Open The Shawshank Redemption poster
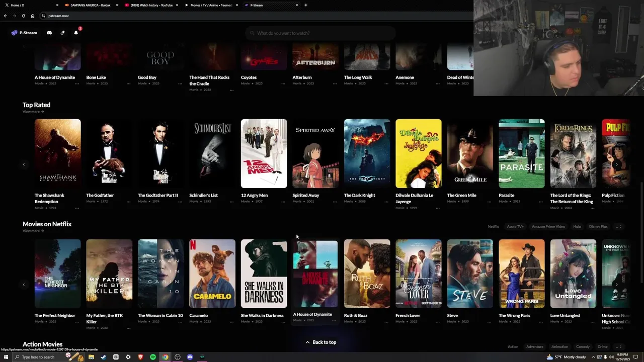This screenshot has width=644, height=362. click(x=57, y=153)
